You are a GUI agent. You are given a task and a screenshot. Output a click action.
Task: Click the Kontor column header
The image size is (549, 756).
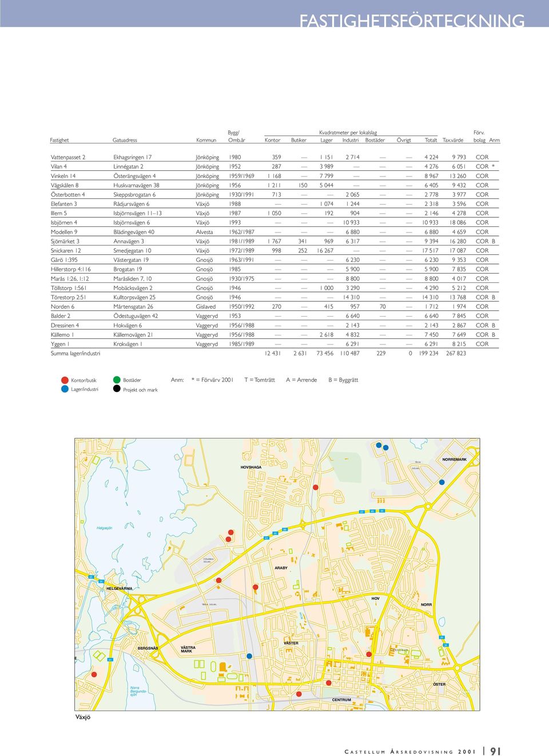point(273,140)
